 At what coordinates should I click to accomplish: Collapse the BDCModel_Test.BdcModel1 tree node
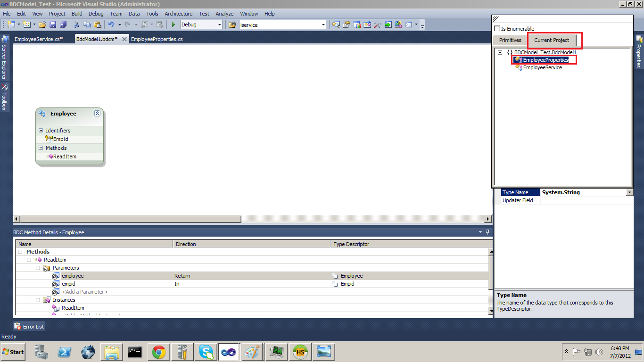click(500, 52)
